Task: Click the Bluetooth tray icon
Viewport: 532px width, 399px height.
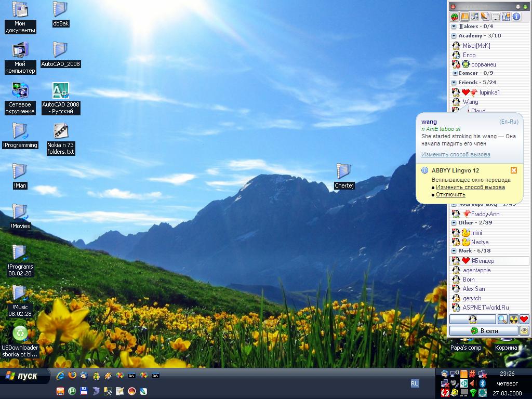Action: (482, 383)
